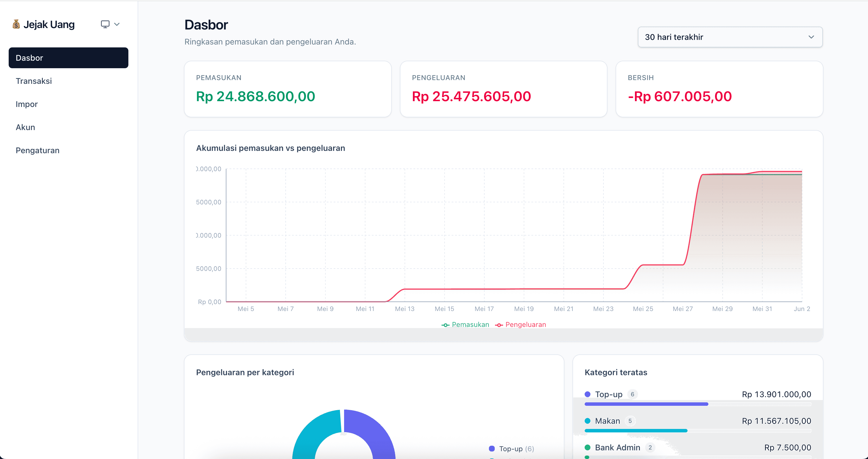Screen dimensions: 868x459
Task: Click the Rp 11.567.105,00 Makan amount
Action: tap(777, 421)
